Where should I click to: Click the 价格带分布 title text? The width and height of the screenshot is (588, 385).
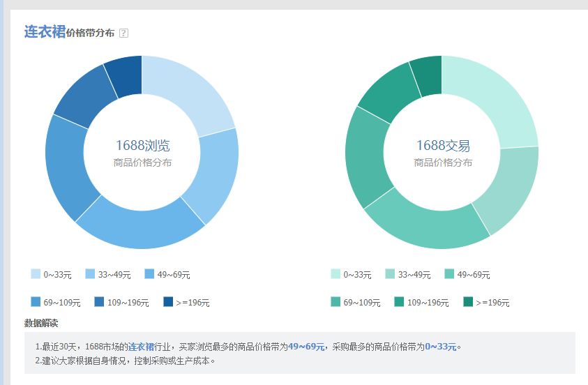(x=91, y=33)
